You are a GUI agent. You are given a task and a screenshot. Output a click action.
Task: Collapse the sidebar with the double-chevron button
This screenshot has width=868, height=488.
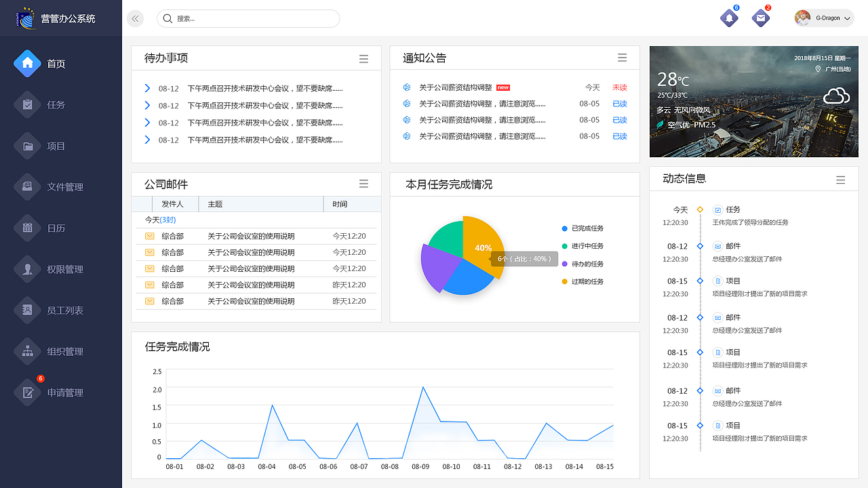tap(135, 18)
